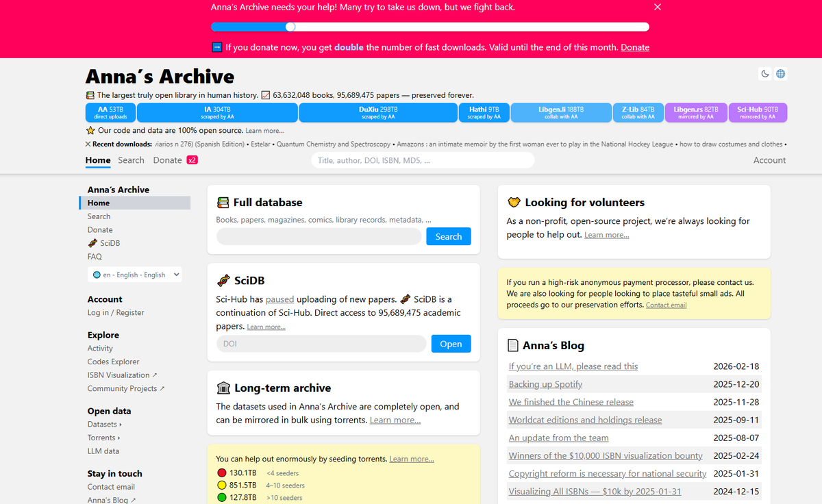Open the Z-Lib 84TB segment
This screenshot has height=504, width=822.
(638, 112)
